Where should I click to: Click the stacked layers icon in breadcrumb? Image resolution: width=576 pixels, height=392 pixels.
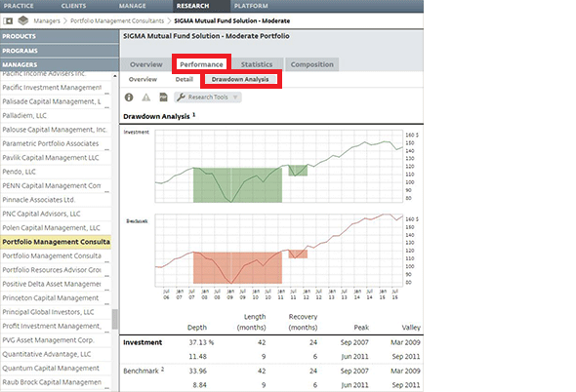(23, 20)
